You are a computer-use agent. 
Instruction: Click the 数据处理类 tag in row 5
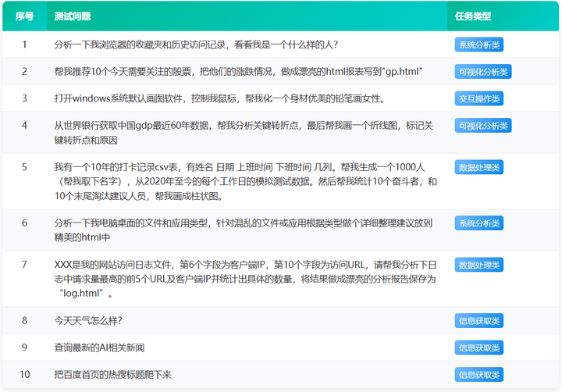[x=478, y=167]
